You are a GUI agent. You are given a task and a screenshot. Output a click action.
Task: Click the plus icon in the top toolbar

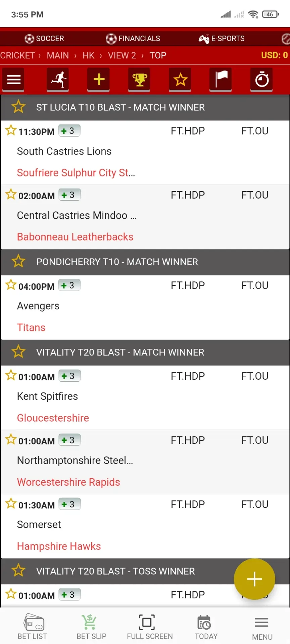98,80
